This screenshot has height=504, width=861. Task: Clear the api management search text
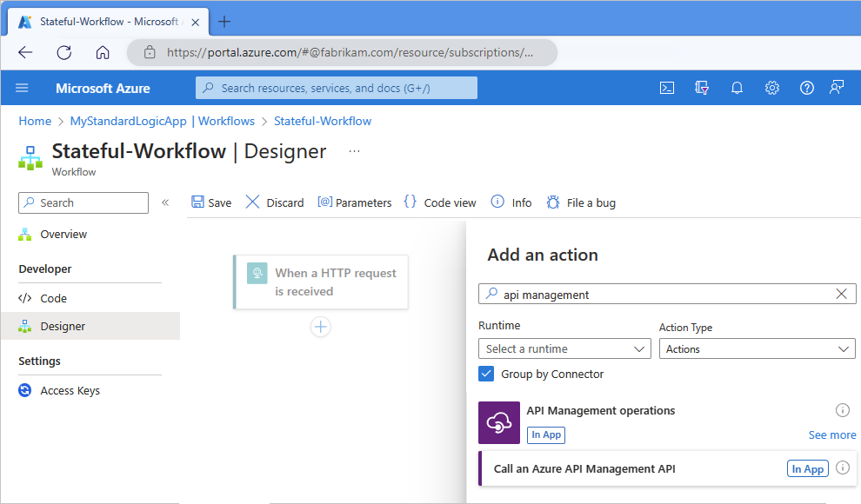[x=841, y=295]
